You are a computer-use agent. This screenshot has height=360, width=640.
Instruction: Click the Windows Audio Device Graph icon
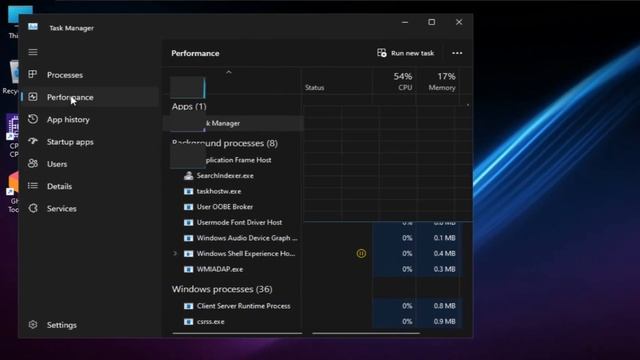tap(188, 238)
